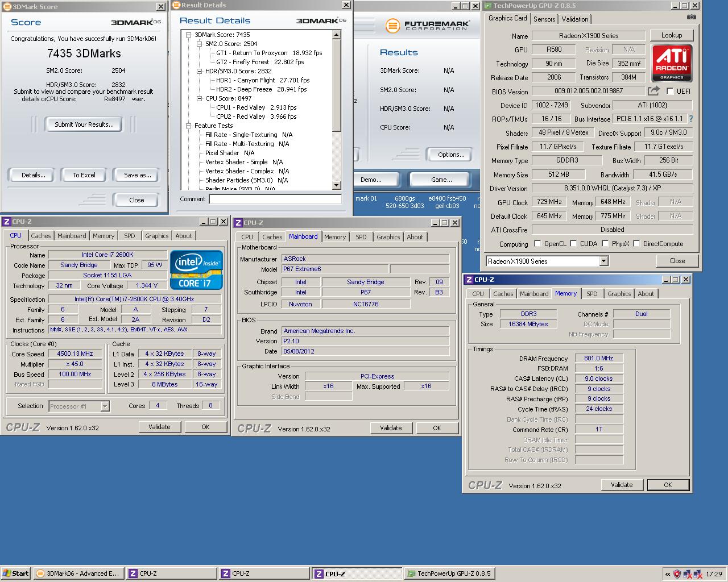Click Close in the GPU-Z window
The width and height of the screenshot is (728, 582).
pyautogui.click(x=677, y=261)
